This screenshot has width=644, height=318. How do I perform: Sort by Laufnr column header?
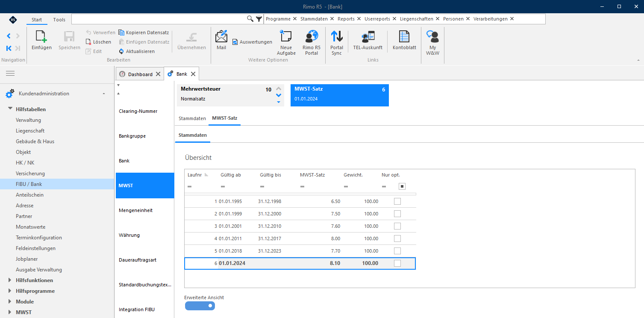(198, 175)
